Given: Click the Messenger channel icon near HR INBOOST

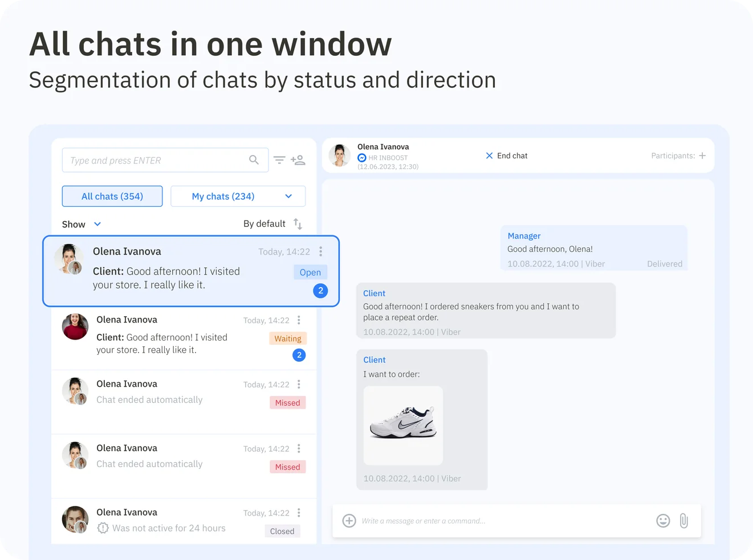Looking at the screenshot, I should click(x=362, y=158).
